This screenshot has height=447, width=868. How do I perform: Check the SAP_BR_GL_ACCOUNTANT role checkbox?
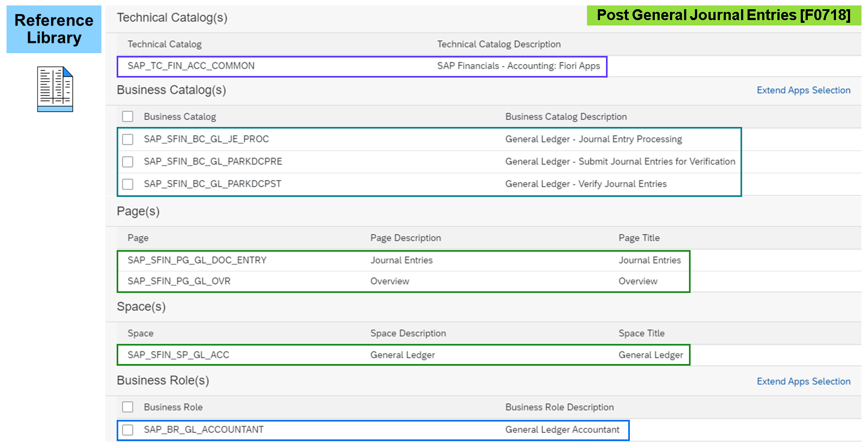pyautogui.click(x=127, y=430)
